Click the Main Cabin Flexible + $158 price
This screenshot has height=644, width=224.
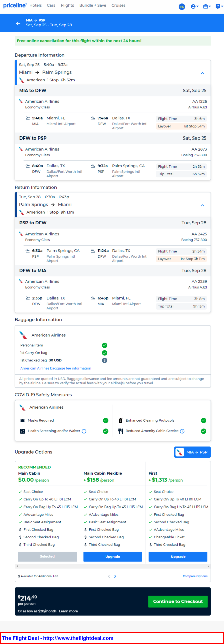pos(99,480)
